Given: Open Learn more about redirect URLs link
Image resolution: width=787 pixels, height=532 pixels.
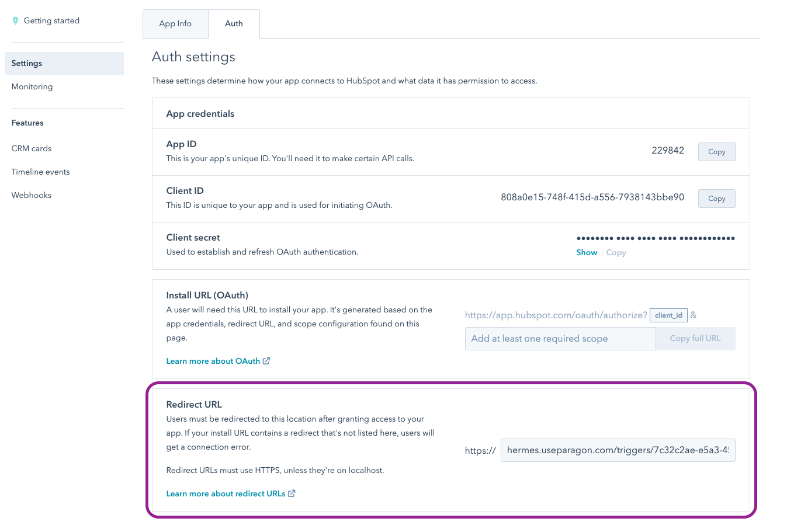Looking at the screenshot, I should click(226, 494).
